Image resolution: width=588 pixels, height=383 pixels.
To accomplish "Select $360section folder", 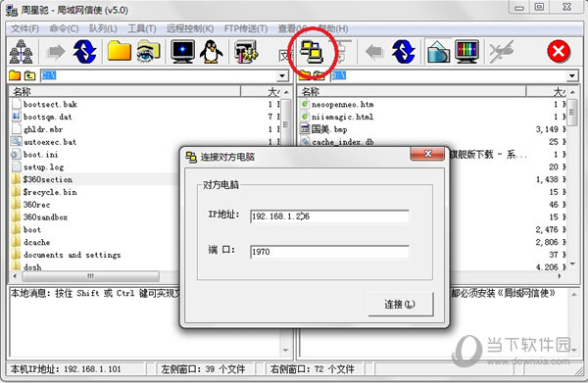I will click(48, 179).
